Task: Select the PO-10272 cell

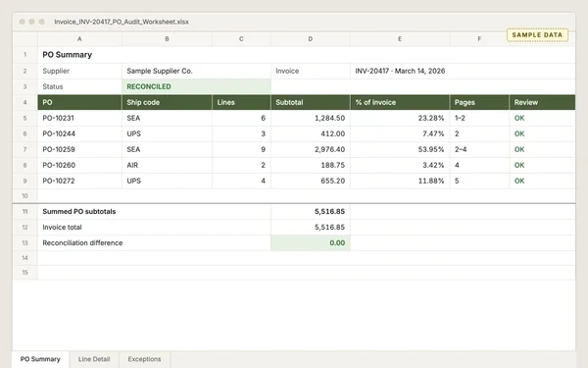Action: point(80,181)
